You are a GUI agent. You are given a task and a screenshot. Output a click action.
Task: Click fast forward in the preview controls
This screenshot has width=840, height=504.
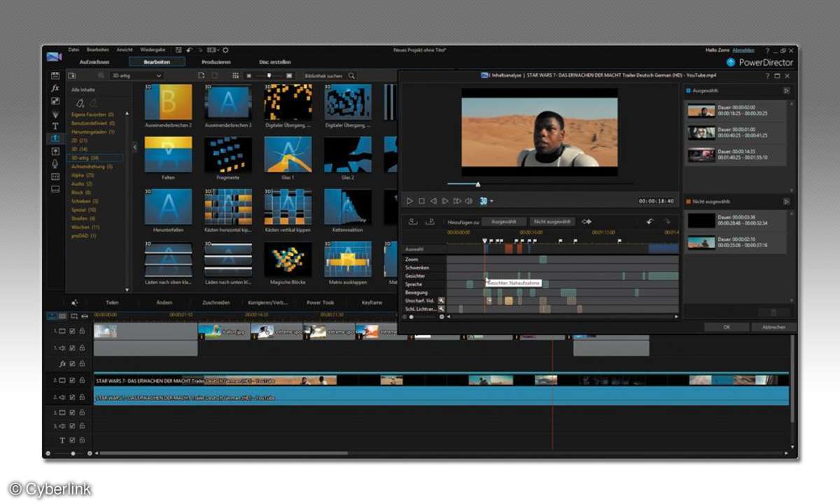[x=457, y=201]
